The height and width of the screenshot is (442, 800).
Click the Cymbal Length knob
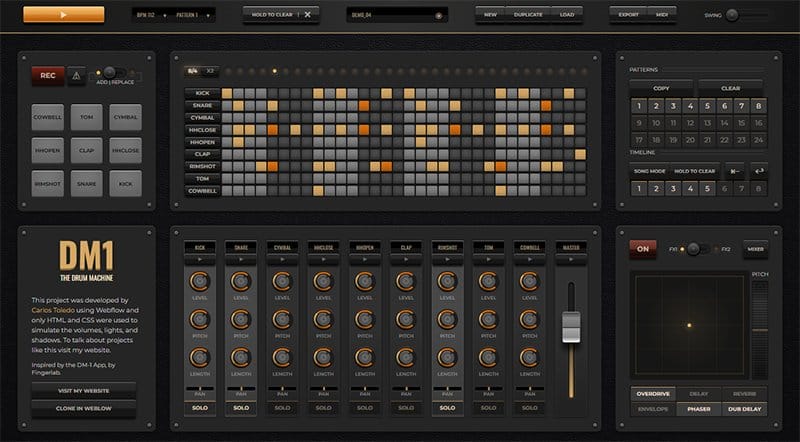point(282,358)
